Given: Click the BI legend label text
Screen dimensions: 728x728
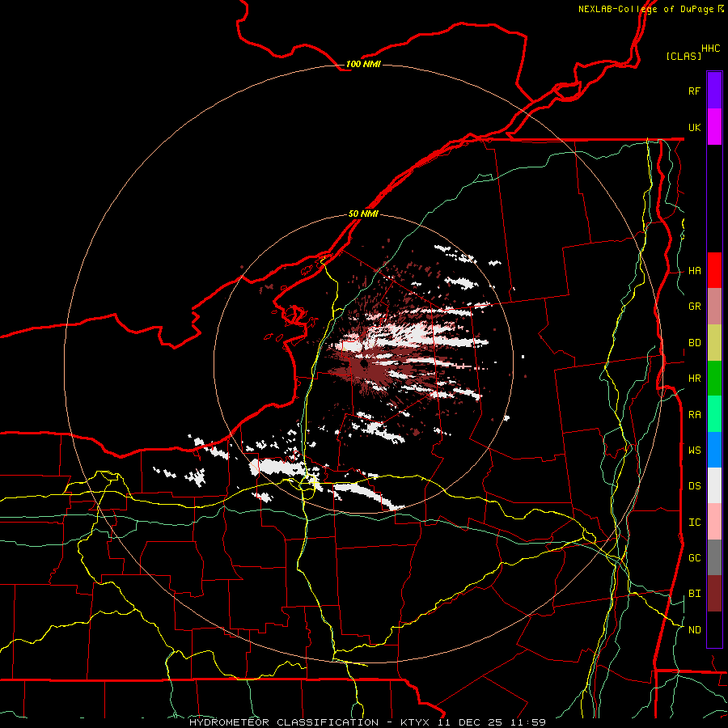Looking at the screenshot, I should [x=695, y=594].
